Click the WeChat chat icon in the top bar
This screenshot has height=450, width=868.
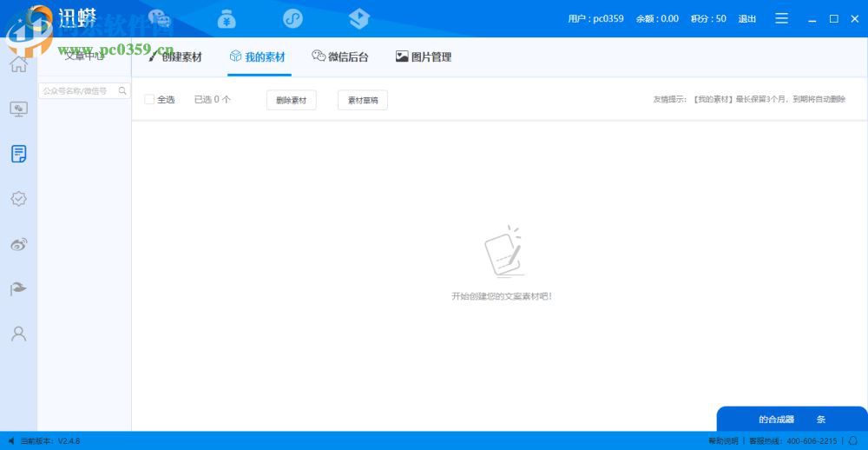tap(160, 19)
